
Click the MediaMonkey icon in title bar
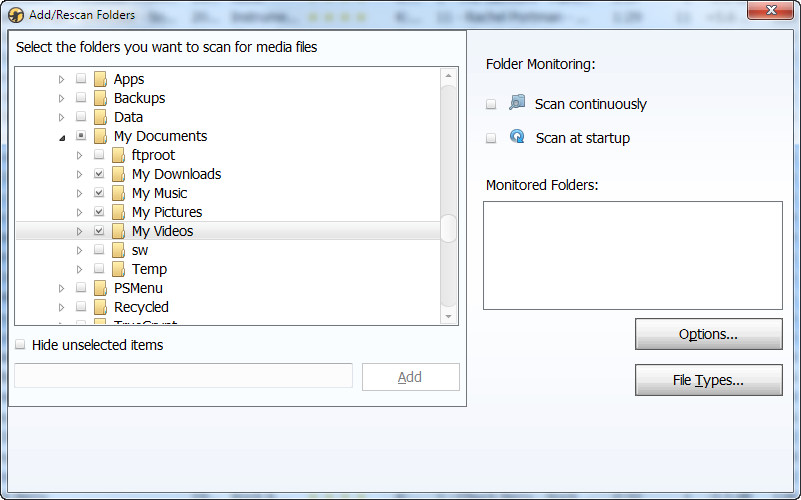point(15,15)
